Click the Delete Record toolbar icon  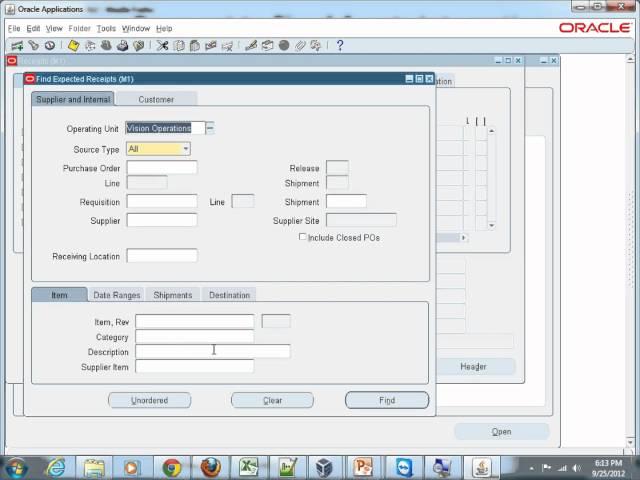click(227, 46)
